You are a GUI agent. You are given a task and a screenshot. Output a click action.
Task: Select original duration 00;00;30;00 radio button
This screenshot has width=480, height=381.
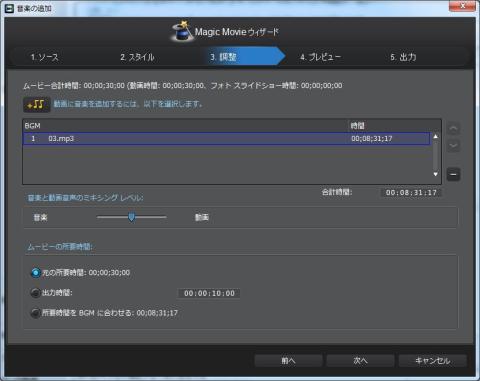(35, 273)
